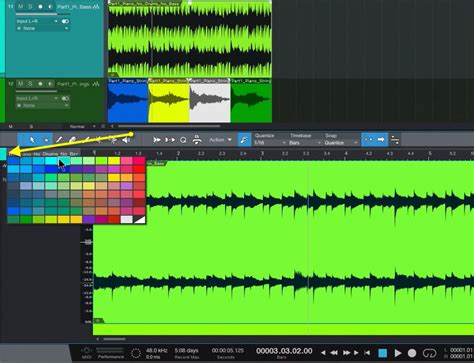474x363 pixels.
Task: Stop playback with the blue Stop button
Action: [383, 353]
